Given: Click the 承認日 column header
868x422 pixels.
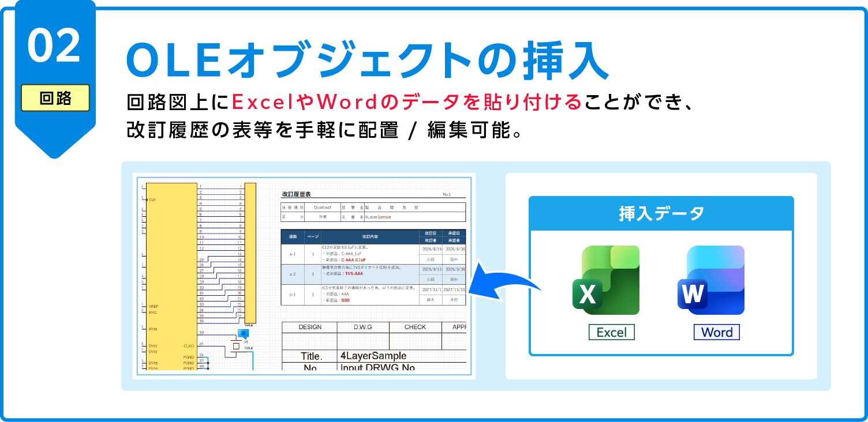Looking at the screenshot, I should pos(454,233).
